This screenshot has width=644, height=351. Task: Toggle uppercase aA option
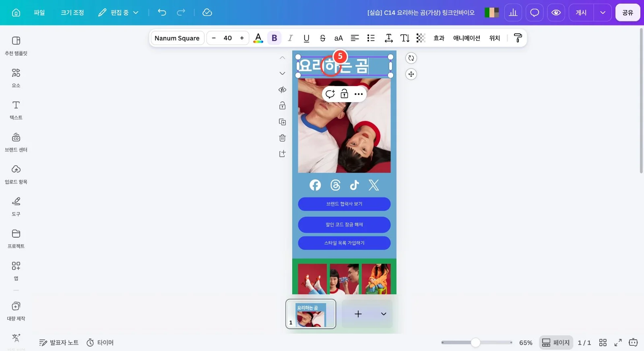coord(339,38)
